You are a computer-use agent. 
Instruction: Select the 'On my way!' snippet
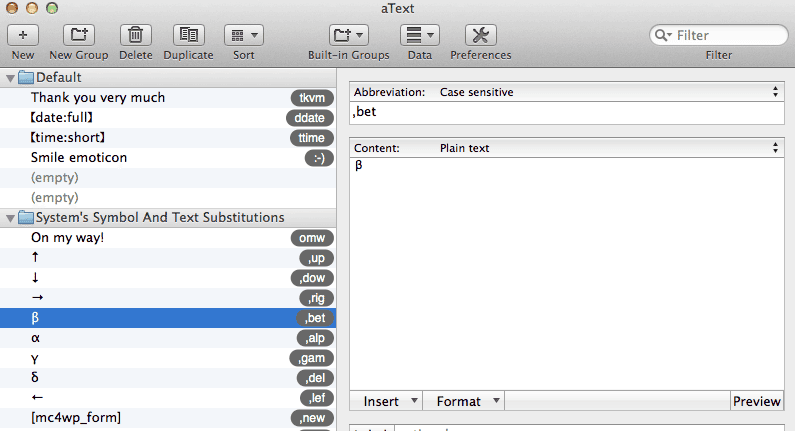coord(168,238)
